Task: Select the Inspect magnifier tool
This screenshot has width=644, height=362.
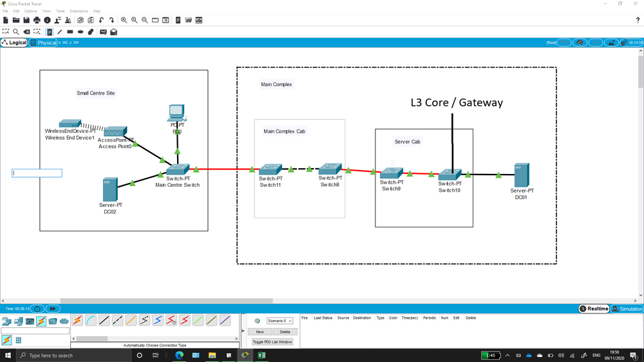Action: [x=16, y=32]
